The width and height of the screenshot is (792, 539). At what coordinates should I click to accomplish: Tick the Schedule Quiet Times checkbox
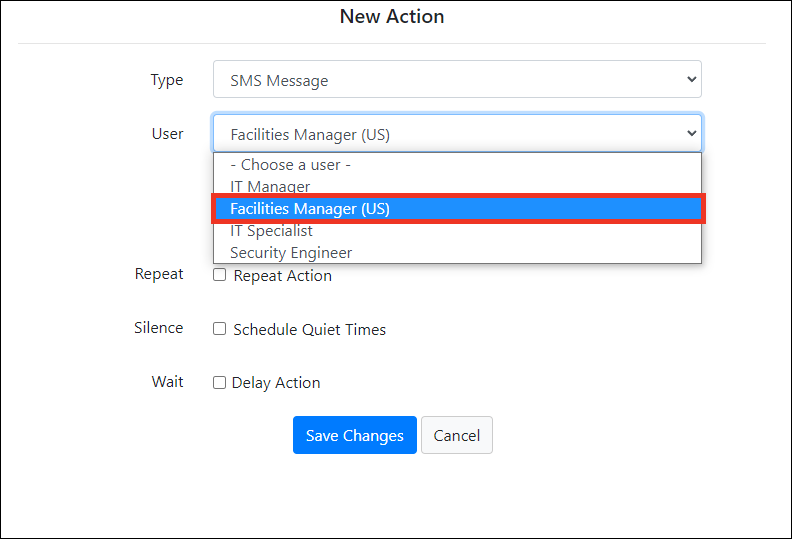pos(220,329)
